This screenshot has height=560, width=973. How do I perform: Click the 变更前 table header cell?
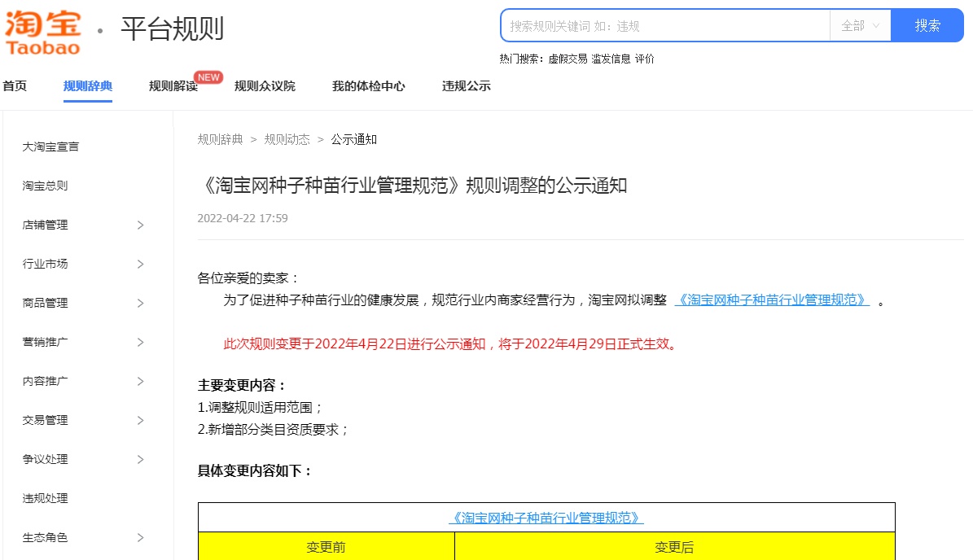(327, 546)
